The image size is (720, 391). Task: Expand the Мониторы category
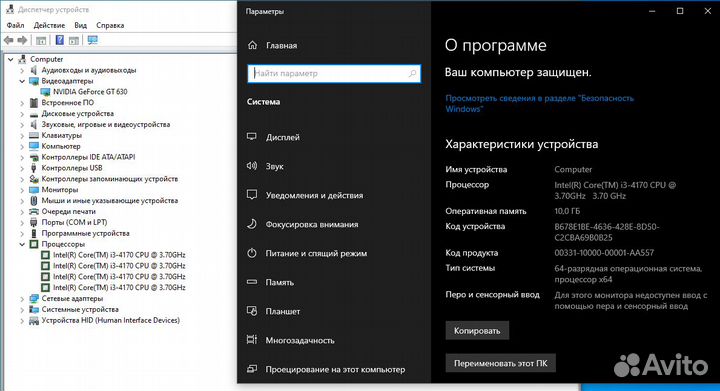pos(22,190)
